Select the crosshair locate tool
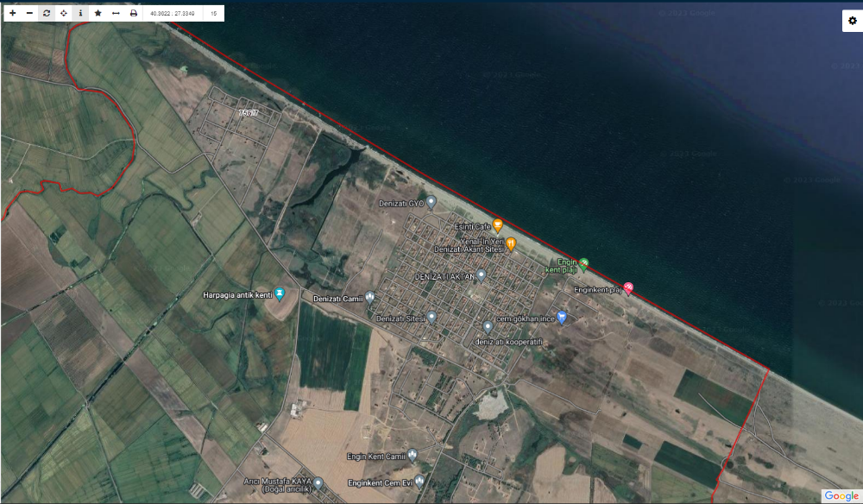The width and height of the screenshot is (863, 504). (x=64, y=13)
